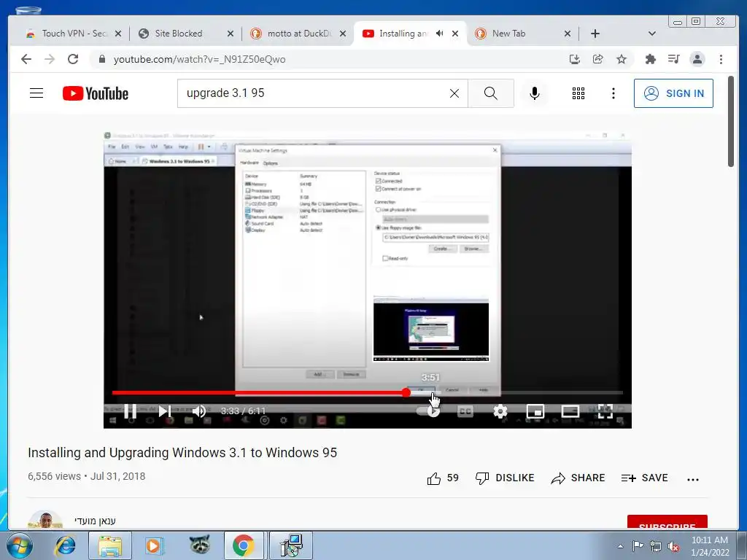The width and height of the screenshot is (747, 560).
Task: Open YouTube apps grid
Action: point(578,93)
